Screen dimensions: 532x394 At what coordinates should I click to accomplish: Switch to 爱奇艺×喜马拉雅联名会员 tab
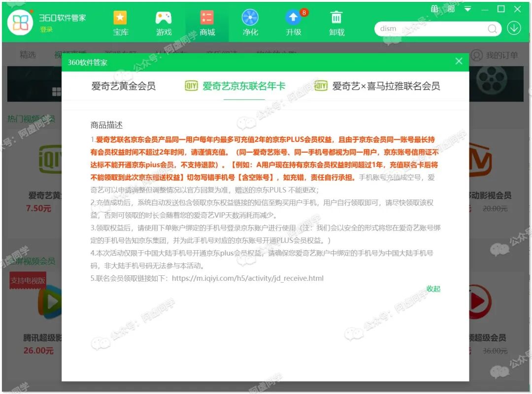click(x=386, y=86)
